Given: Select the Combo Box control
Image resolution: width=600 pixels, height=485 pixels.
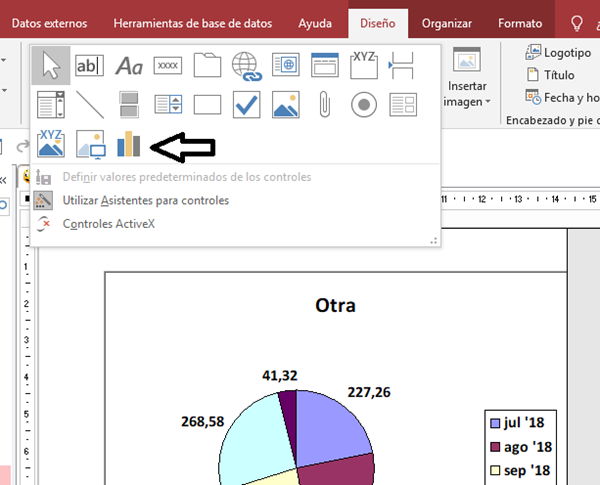Looking at the screenshot, I should pos(50,104).
